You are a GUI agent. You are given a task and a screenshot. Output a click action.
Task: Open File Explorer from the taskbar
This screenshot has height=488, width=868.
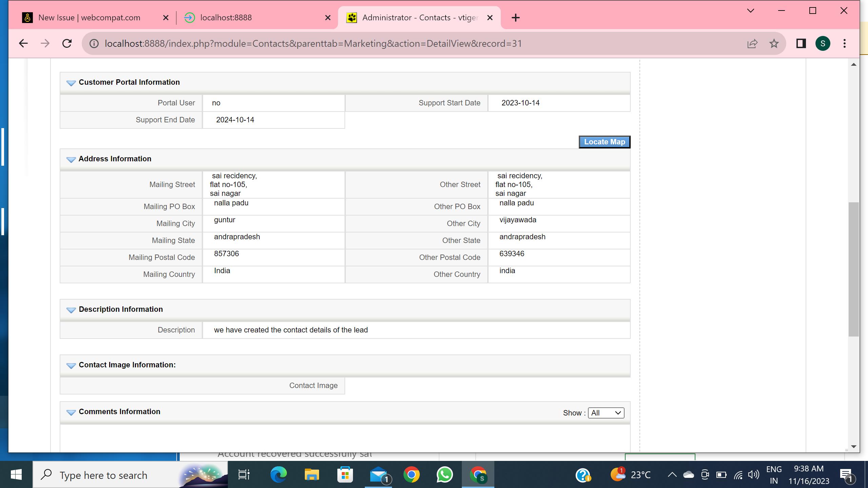click(x=312, y=474)
